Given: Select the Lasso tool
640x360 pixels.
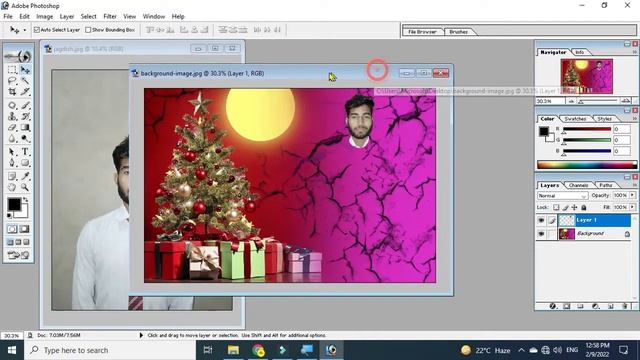Looking at the screenshot, I should pyautogui.click(x=12, y=80).
